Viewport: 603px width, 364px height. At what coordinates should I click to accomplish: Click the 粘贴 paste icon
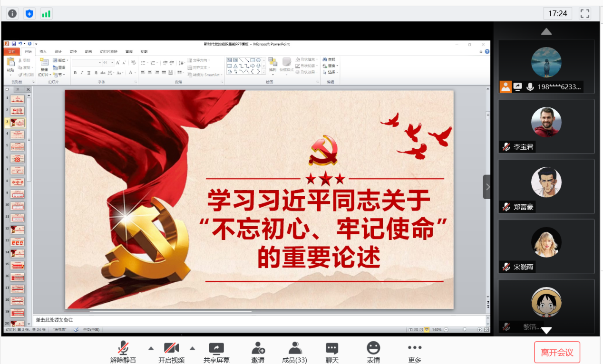point(10,62)
